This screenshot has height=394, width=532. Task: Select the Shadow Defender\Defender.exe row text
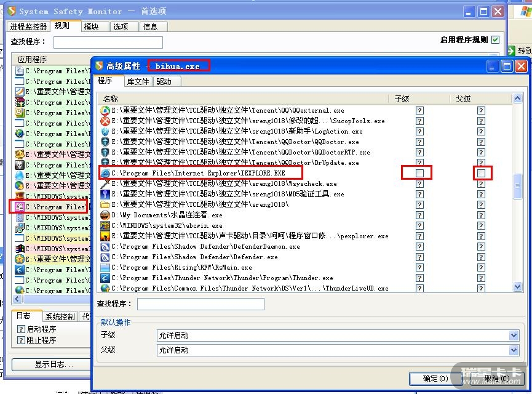click(194, 257)
